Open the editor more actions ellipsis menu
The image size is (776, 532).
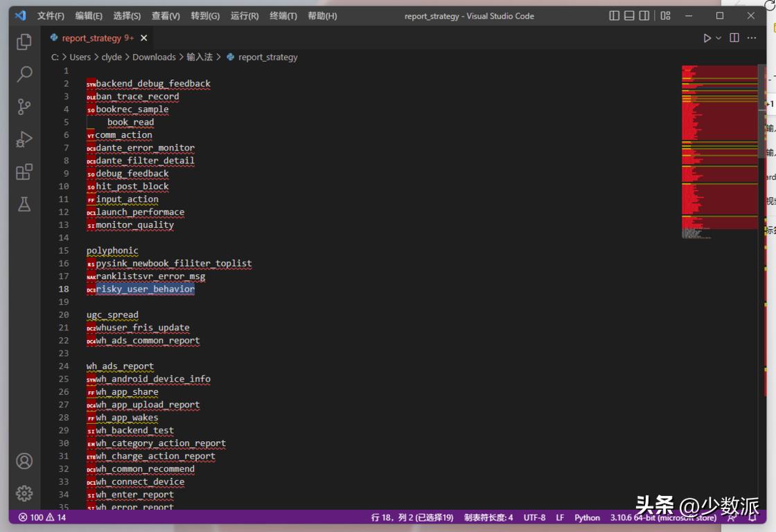(x=752, y=38)
